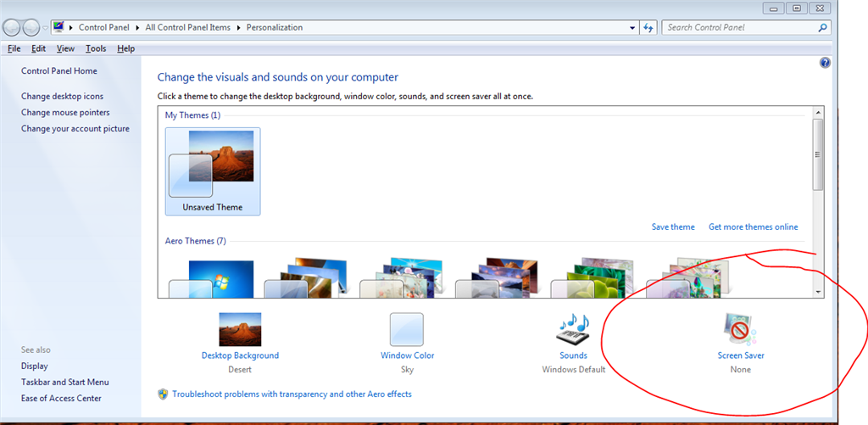868x425 pixels.
Task: Click the search magnifier icon
Action: pos(822,27)
